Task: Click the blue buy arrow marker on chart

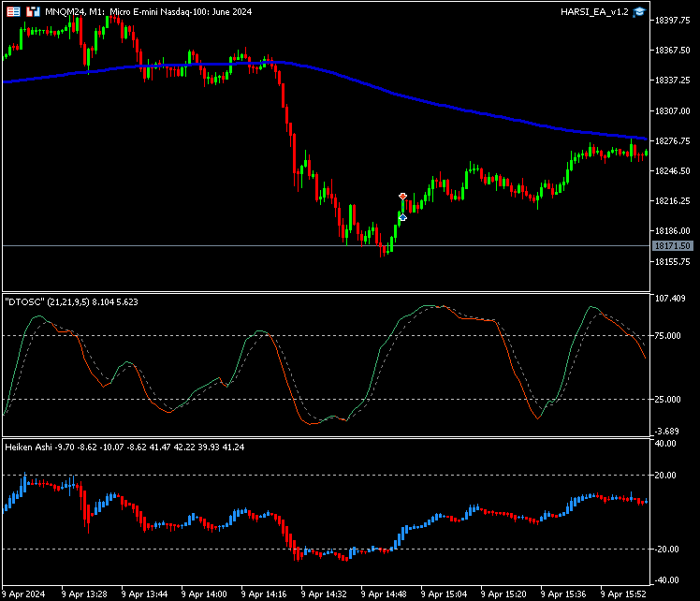Action: coord(402,217)
